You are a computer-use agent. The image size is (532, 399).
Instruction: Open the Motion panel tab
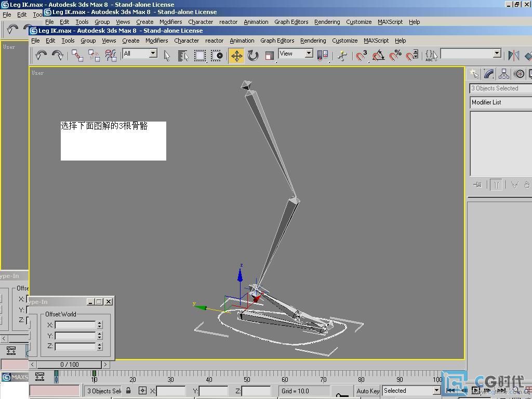(519, 74)
